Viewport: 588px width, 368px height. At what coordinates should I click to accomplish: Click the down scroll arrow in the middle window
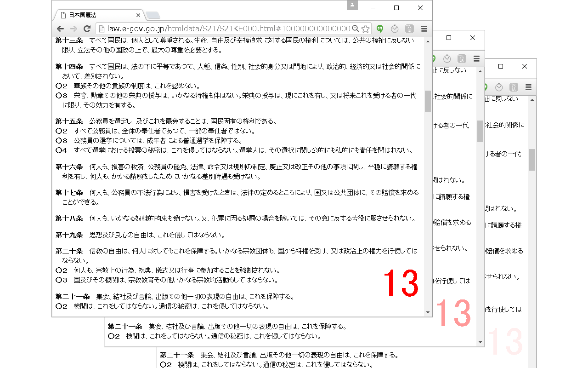(481, 342)
